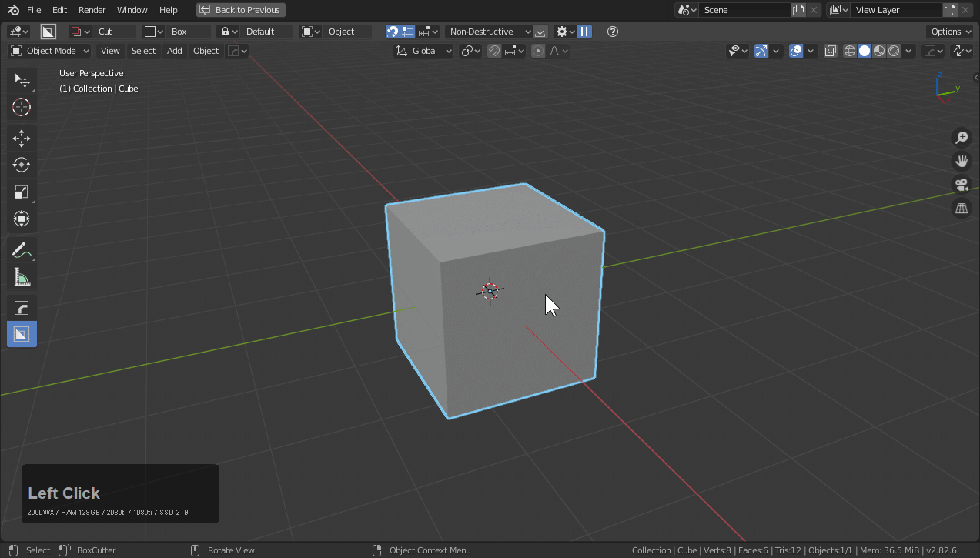Select the Move tool in the toolbar

pos(22,139)
